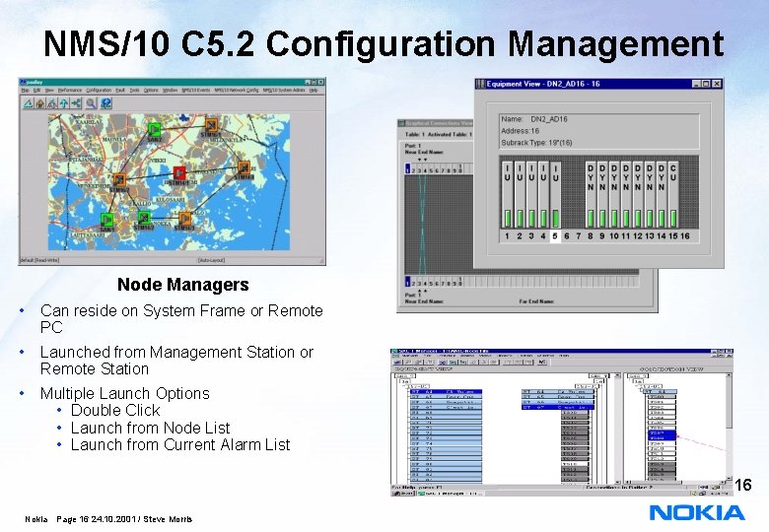The image size is (769, 532).
Task: Click highlighted slot number 5 label
Action: pos(555,236)
